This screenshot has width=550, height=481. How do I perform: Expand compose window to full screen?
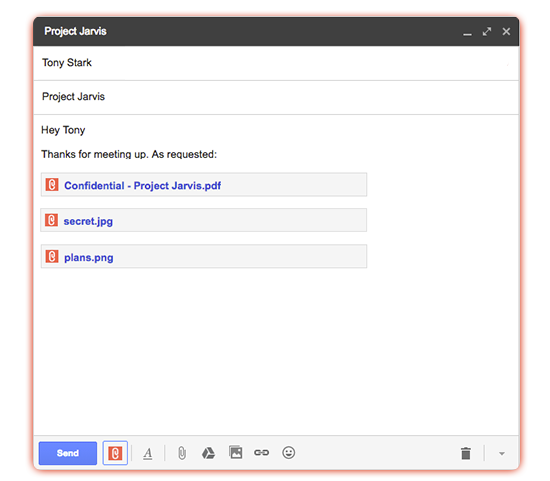click(x=487, y=32)
